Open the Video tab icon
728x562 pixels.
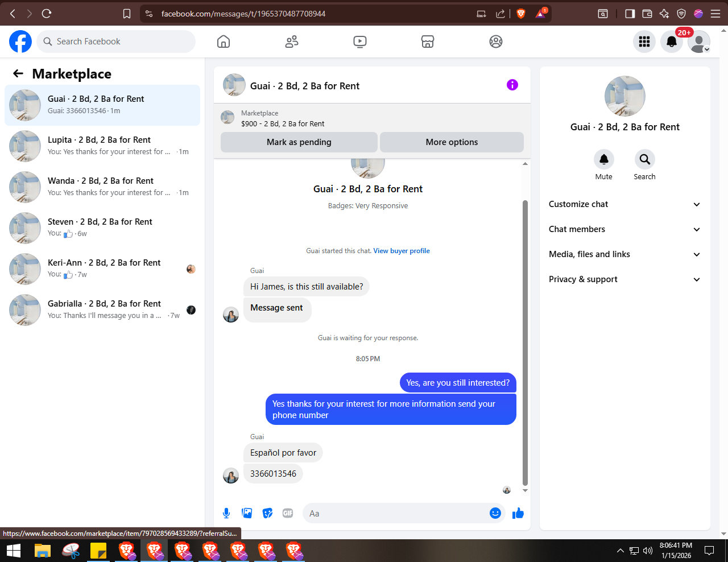pyautogui.click(x=359, y=42)
